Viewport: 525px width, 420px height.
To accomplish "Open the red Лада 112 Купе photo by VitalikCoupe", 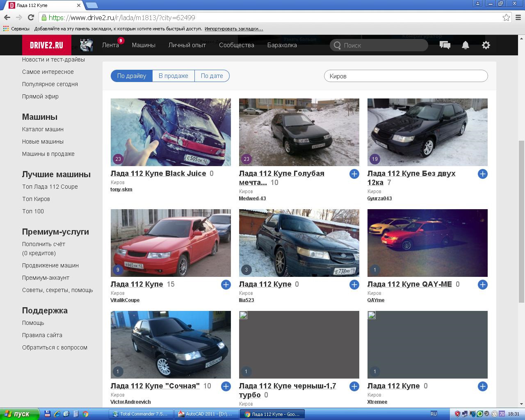I will [x=171, y=243].
